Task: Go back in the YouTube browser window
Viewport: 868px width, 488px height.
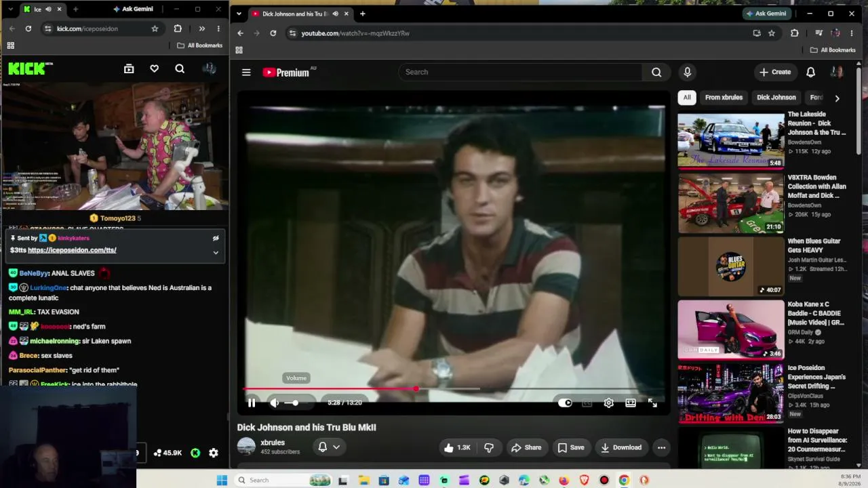Action: 240,33
